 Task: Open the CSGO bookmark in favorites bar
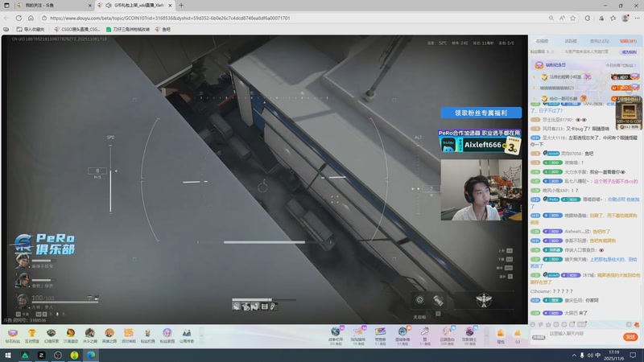[77, 29]
